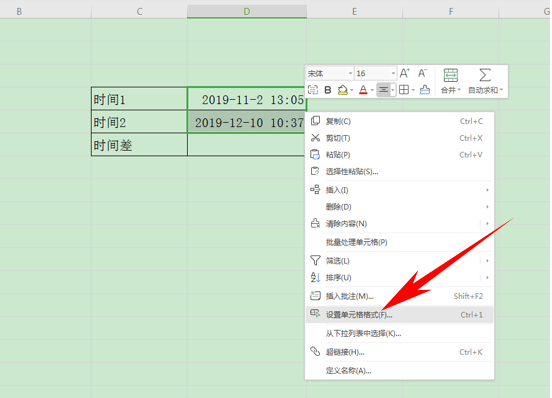This screenshot has width=552, height=398.
Task: Click wrap text icon left of Bold
Action: click(x=313, y=90)
